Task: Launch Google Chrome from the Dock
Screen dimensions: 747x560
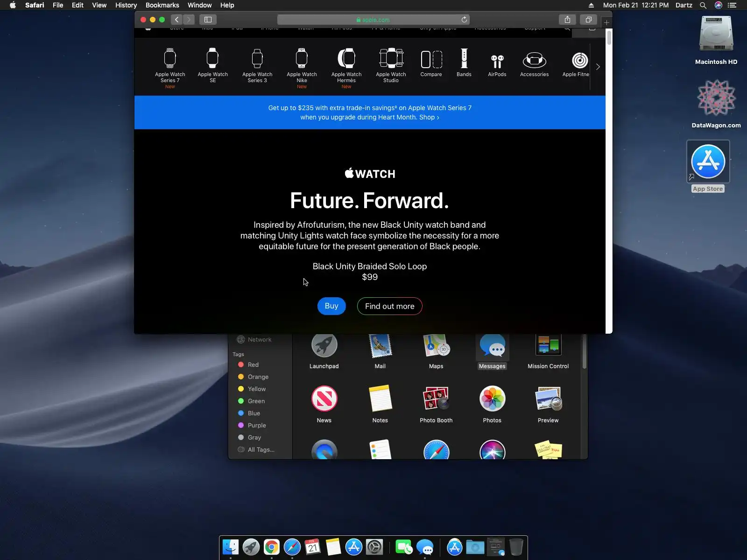Action: [272, 547]
